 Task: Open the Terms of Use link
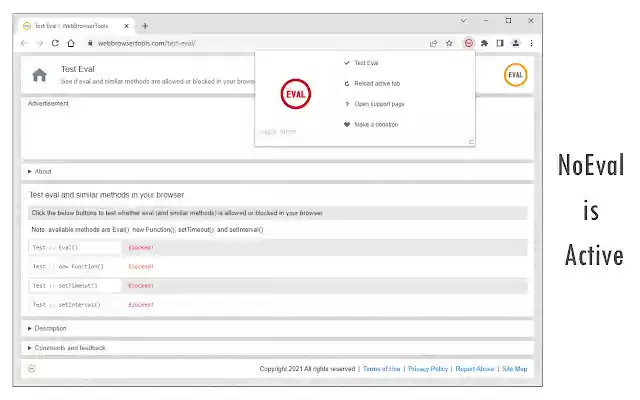(x=382, y=369)
